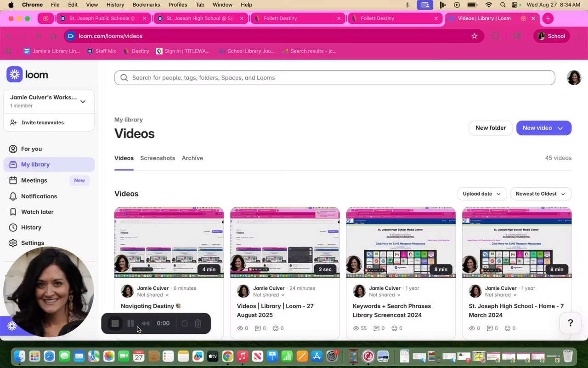Open the Trash in the Dock
588x368 pixels.
click(568, 356)
